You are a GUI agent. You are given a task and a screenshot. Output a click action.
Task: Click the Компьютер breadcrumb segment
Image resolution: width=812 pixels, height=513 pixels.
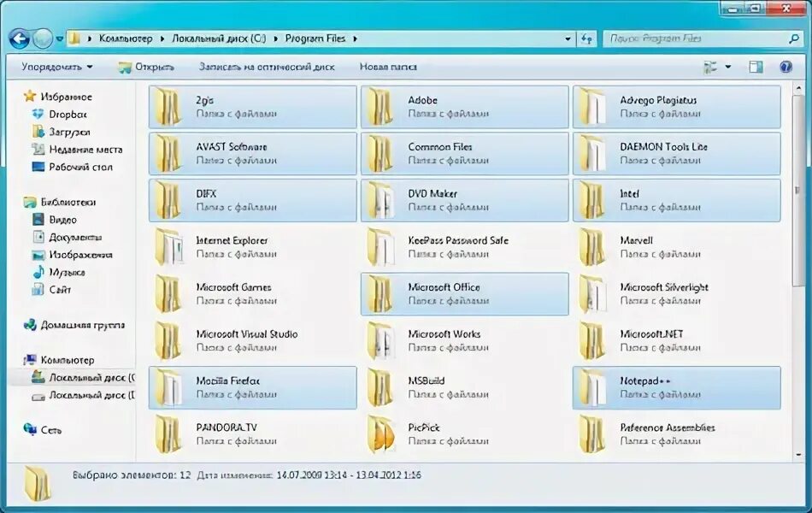coord(126,38)
